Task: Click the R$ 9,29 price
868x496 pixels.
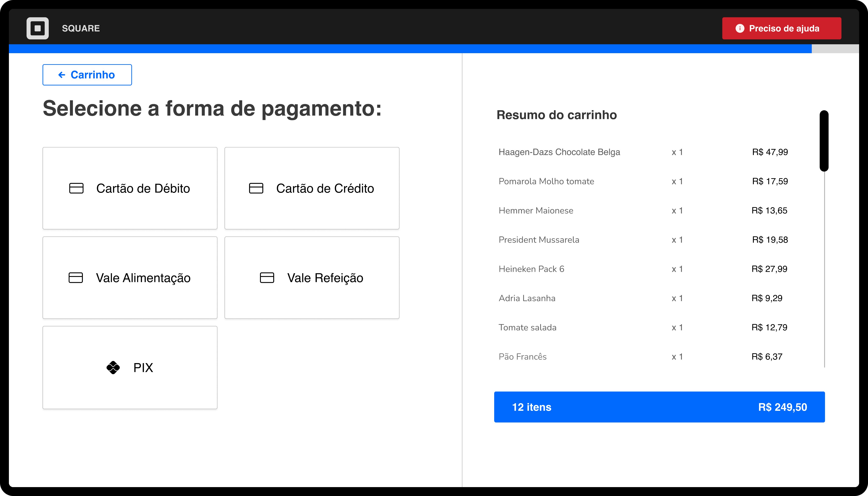Action: point(767,298)
